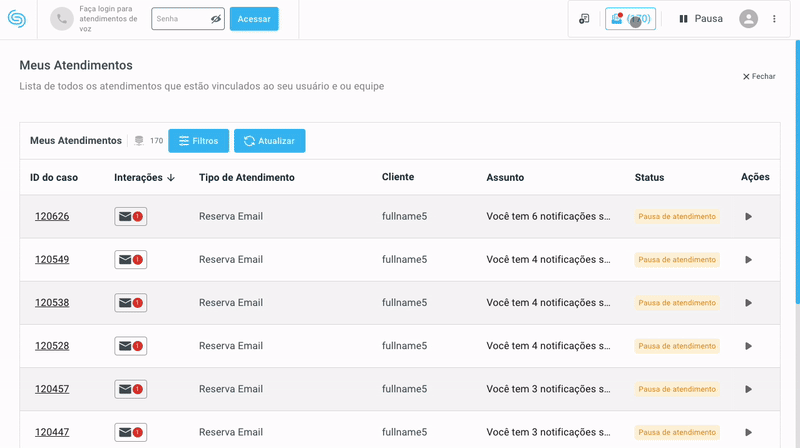
Task: Open email interaction icon for case 120457
Action: click(x=130, y=389)
